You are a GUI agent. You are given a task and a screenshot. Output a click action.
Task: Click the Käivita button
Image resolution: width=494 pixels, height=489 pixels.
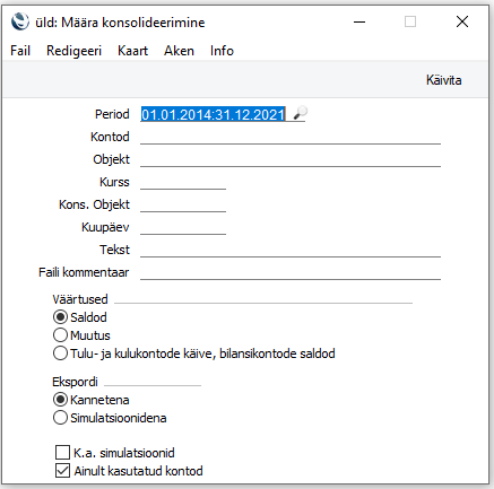tap(444, 80)
